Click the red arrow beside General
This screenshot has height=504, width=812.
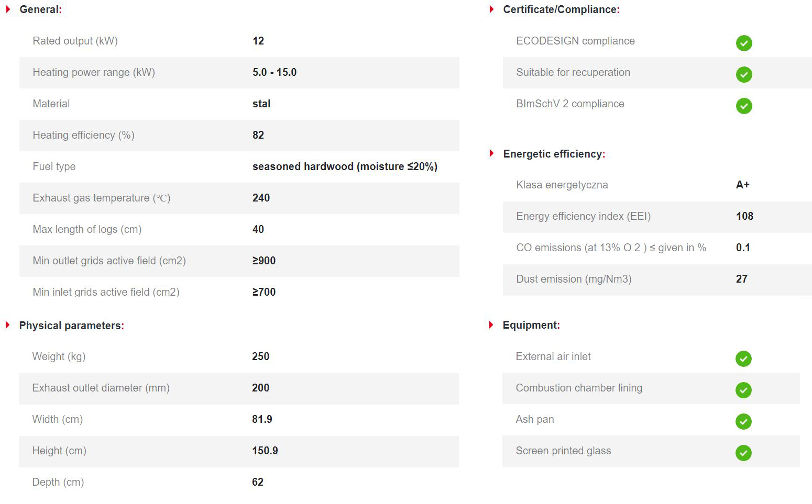pos(8,9)
